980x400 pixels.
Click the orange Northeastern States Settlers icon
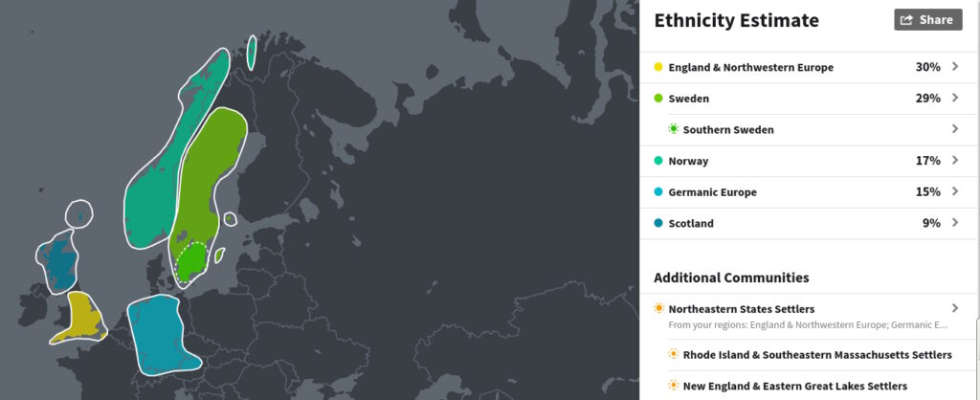[x=658, y=308]
